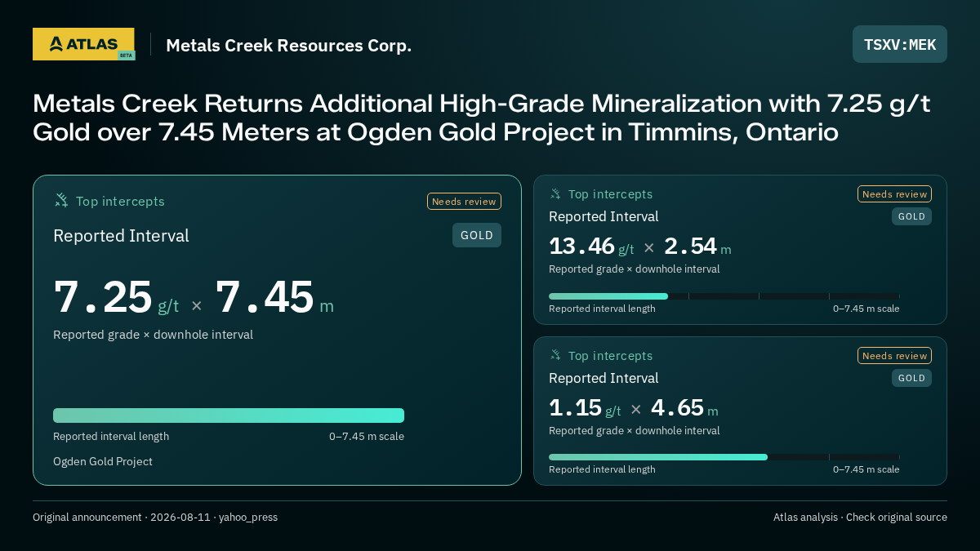Click the Top intercepts label in the 7.25 g/t card
The image size is (980, 551).
tap(120, 202)
